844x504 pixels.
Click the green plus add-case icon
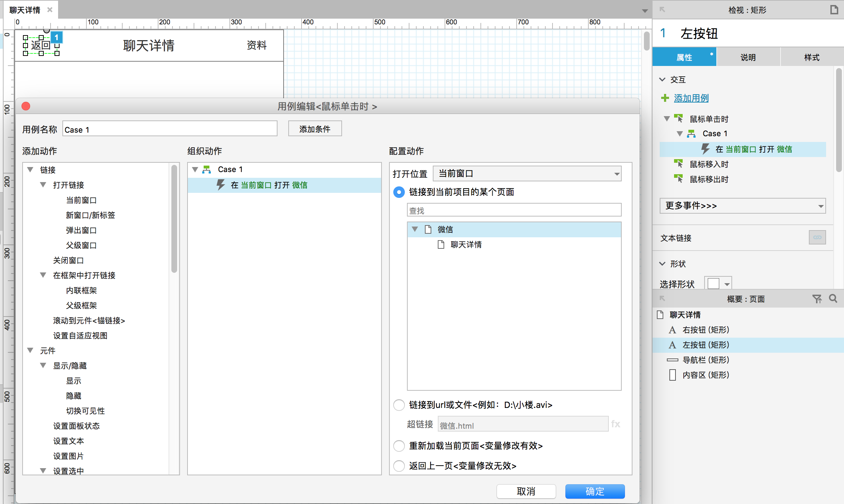point(665,98)
